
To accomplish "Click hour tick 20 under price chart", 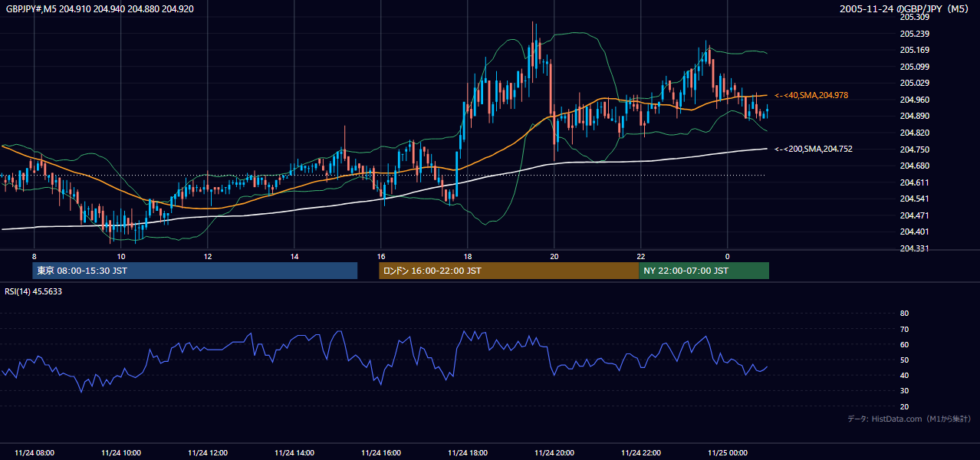I will coord(554,256).
